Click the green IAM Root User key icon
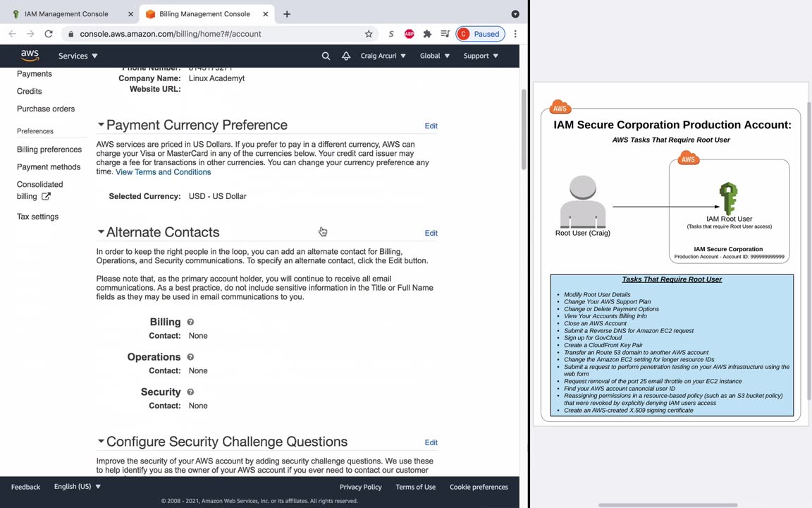The height and width of the screenshot is (508, 812). coord(729,198)
